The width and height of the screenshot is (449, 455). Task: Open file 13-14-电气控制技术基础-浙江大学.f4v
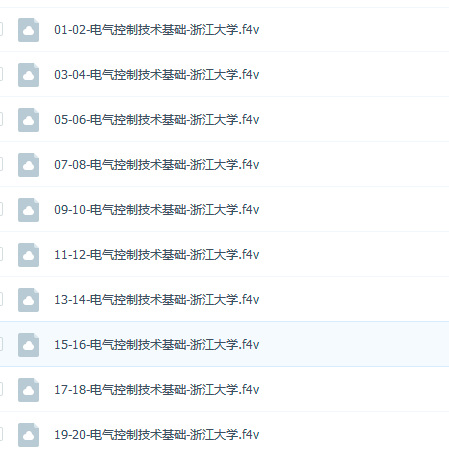pos(157,300)
